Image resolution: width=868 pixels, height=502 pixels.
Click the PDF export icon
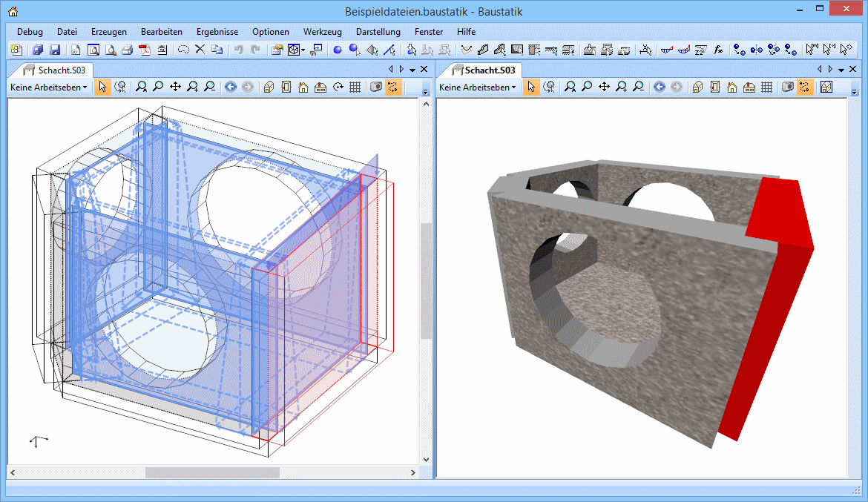coord(145,50)
